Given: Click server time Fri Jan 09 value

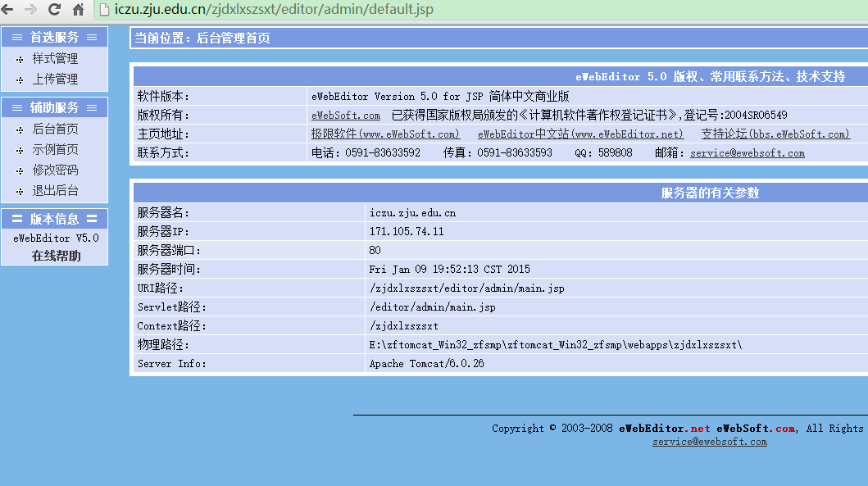Looking at the screenshot, I should pos(449,270).
